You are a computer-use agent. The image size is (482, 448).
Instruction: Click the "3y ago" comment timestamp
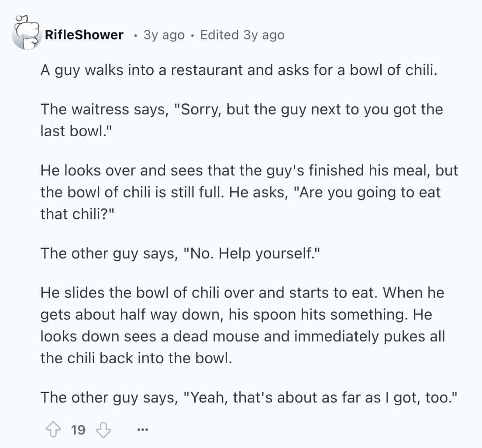pyautogui.click(x=164, y=35)
